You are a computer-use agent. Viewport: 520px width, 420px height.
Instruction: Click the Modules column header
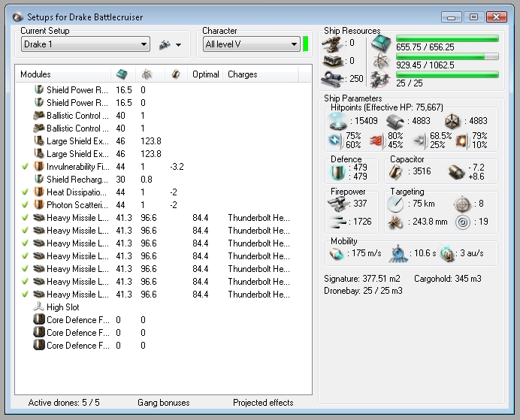(x=63, y=74)
